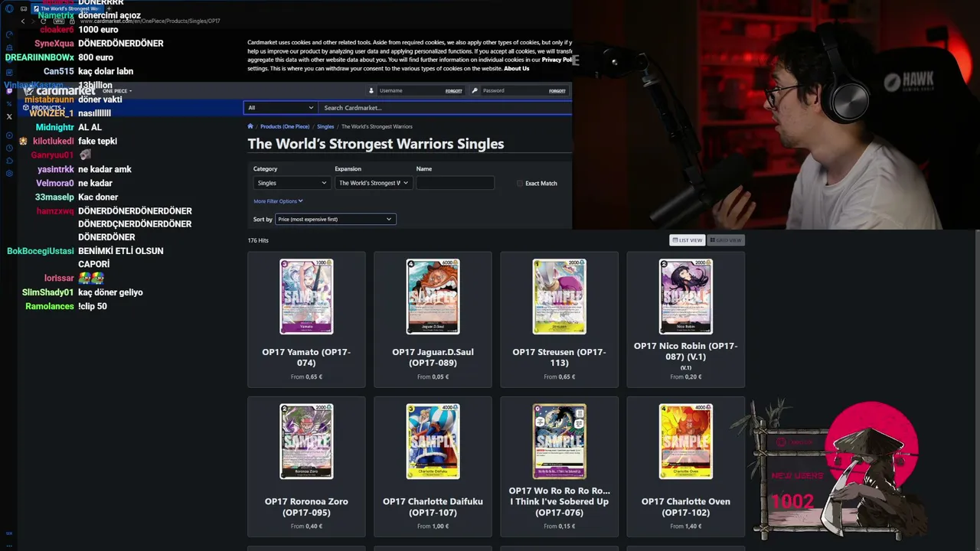Open OP17 Streusen (OP17-113) title link

tap(559, 357)
